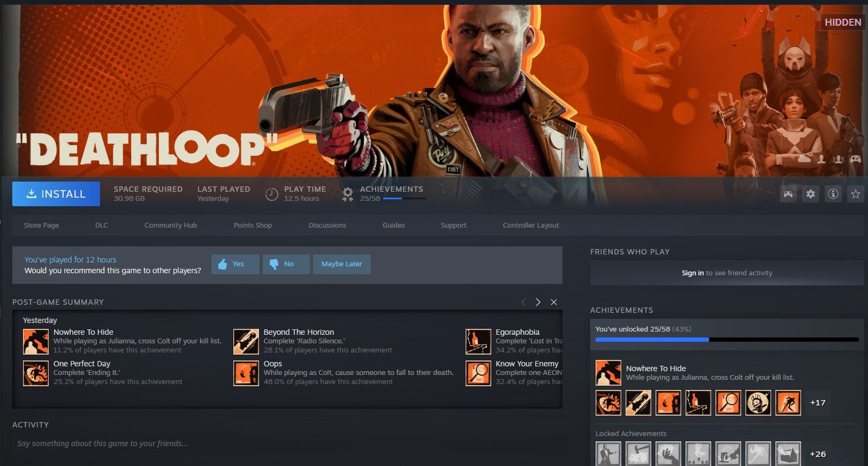Select Maybe Later on review prompt
The width and height of the screenshot is (868, 466).
(342, 264)
